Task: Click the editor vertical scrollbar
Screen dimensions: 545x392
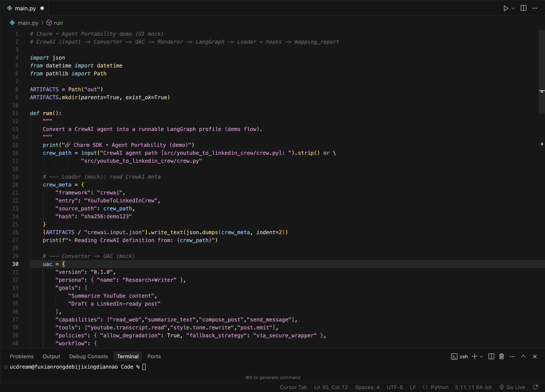Action: (542, 72)
